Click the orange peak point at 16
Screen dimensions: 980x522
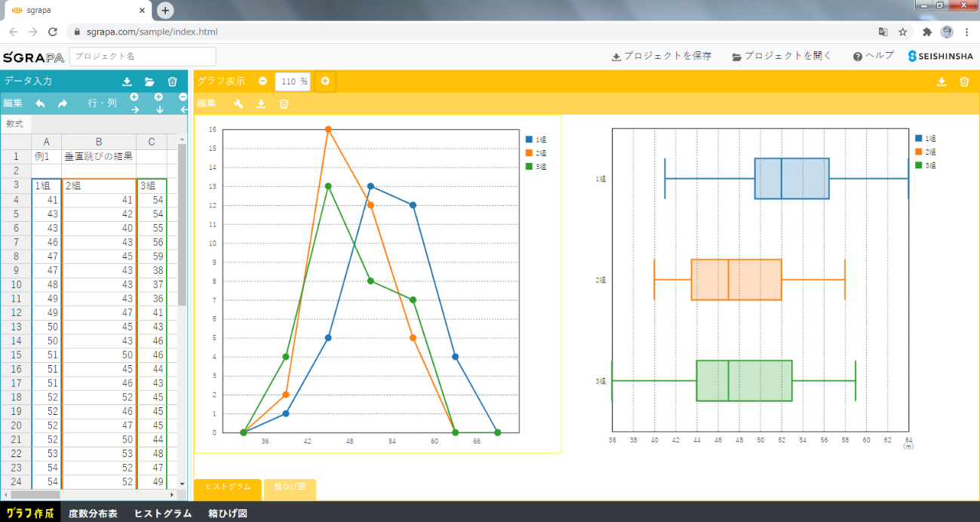pos(328,130)
